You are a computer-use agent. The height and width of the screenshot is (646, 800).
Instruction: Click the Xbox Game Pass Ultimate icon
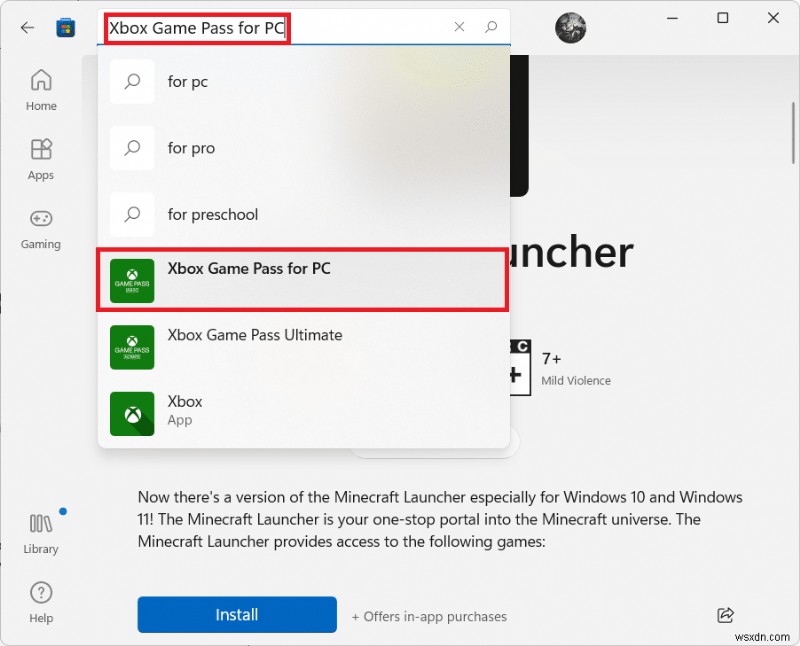pyautogui.click(x=132, y=347)
